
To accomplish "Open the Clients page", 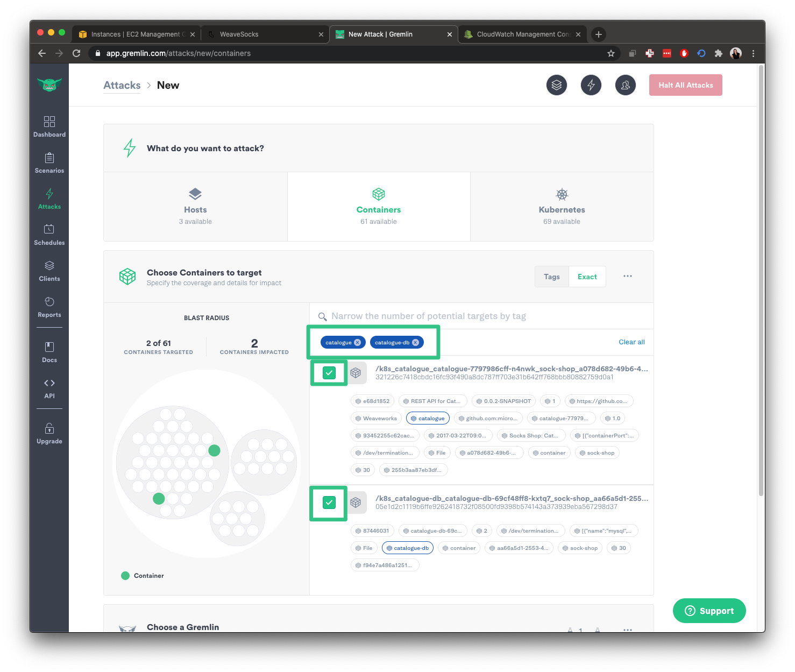I will (x=49, y=271).
